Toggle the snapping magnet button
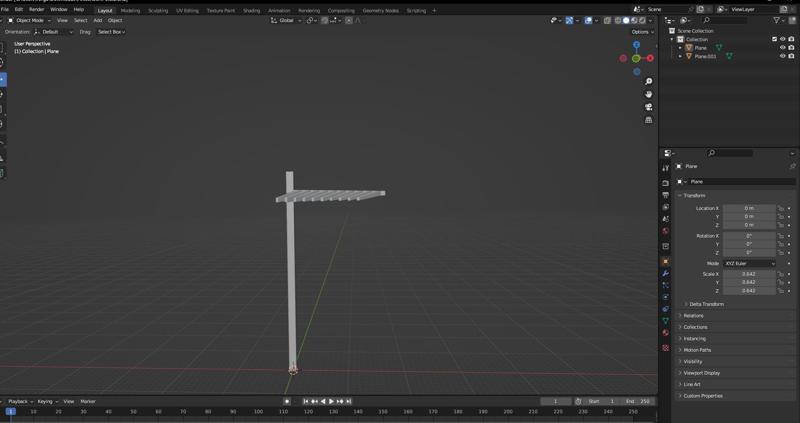The image size is (800, 423). click(x=324, y=20)
